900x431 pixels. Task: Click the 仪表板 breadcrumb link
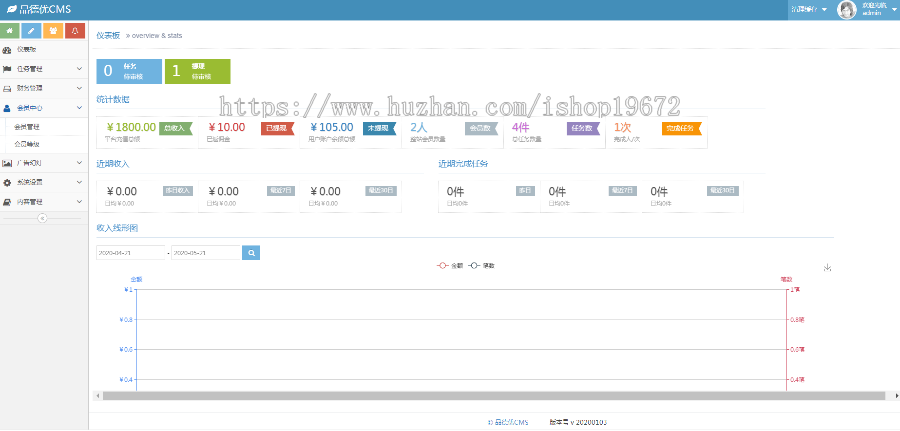tap(108, 36)
